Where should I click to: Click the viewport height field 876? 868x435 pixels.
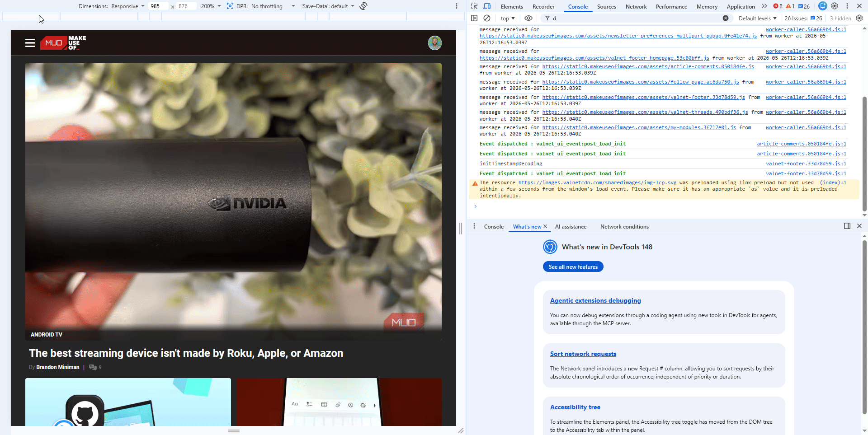coord(186,6)
